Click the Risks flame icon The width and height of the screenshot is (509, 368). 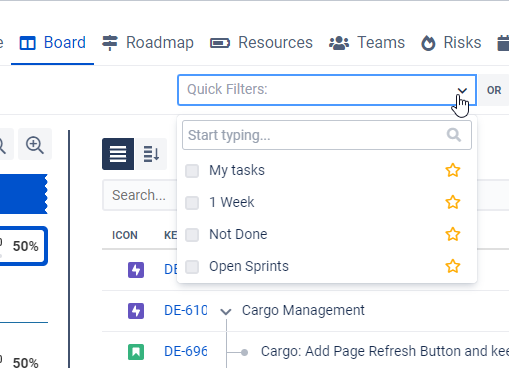[x=428, y=43]
